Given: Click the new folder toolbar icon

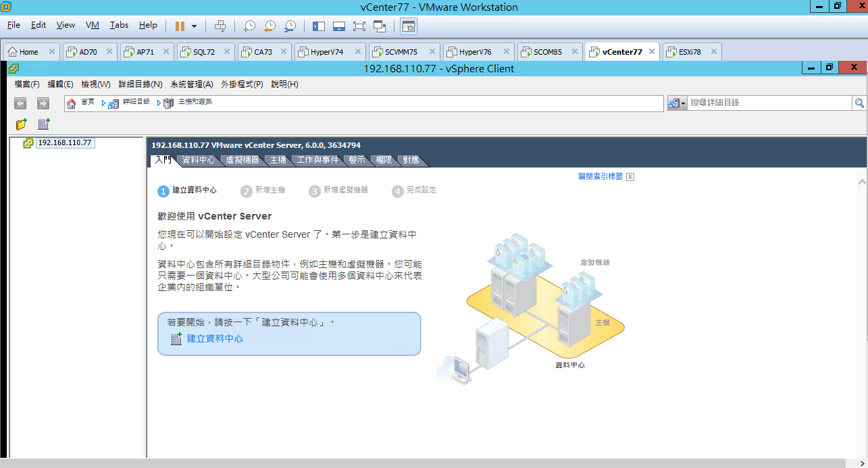Looking at the screenshot, I should tap(21, 124).
